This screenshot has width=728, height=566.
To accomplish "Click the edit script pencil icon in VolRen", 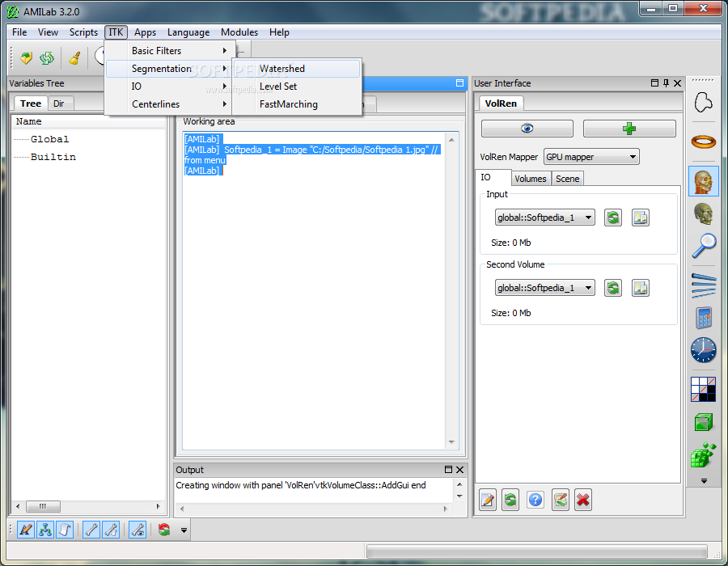I will [x=488, y=500].
